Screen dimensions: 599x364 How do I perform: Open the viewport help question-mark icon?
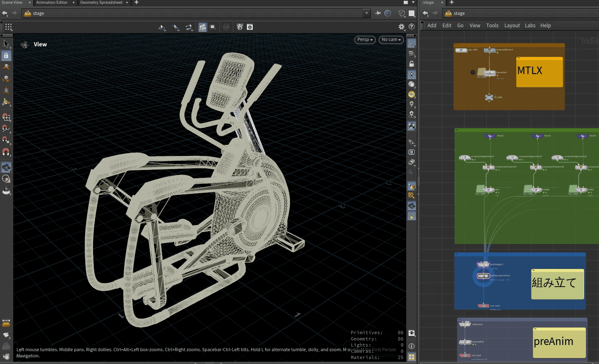[x=412, y=27]
